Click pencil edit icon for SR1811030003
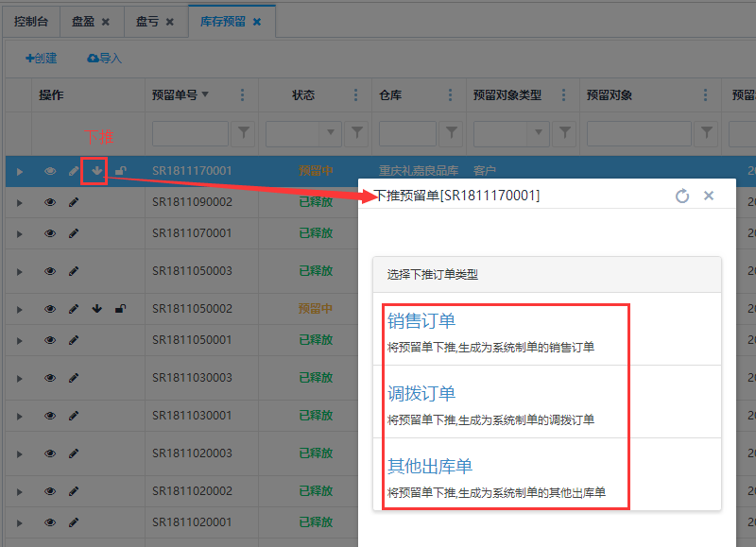The width and height of the screenshot is (756, 547). tap(74, 378)
